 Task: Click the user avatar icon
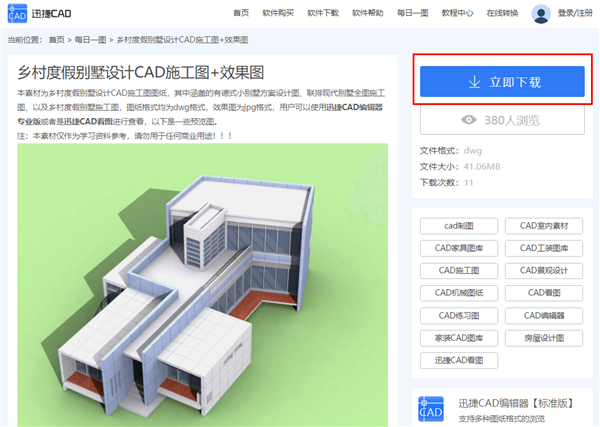tap(541, 14)
